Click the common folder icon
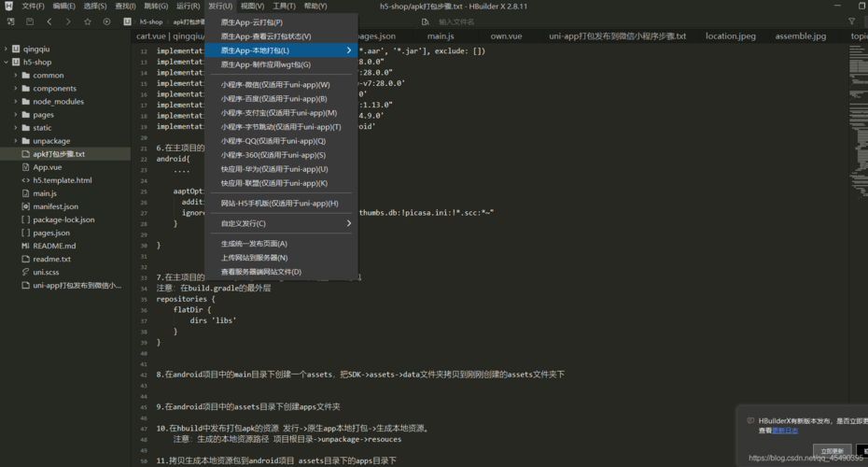 coord(25,75)
